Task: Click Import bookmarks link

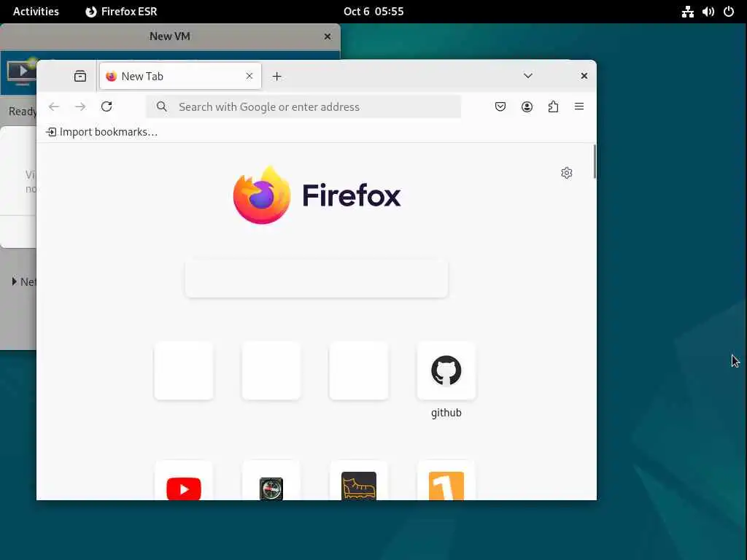Action: point(101,132)
